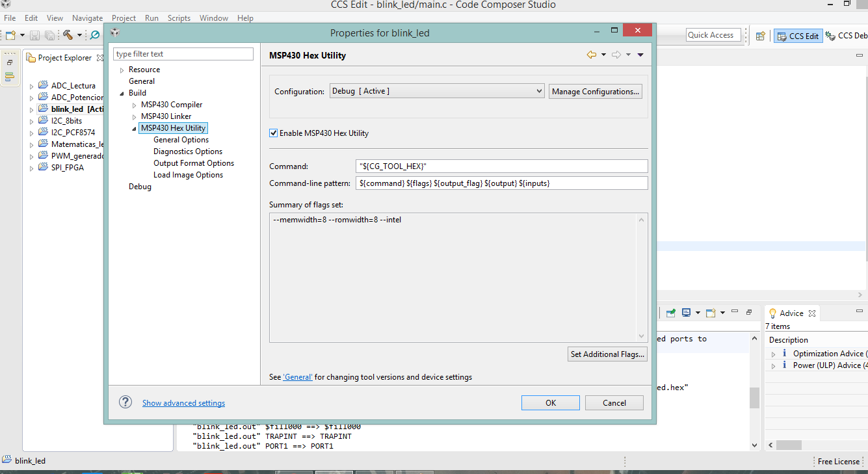Click the Set Additional Flags button
The width and height of the screenshot is (868, 474).
pos(607,354)
